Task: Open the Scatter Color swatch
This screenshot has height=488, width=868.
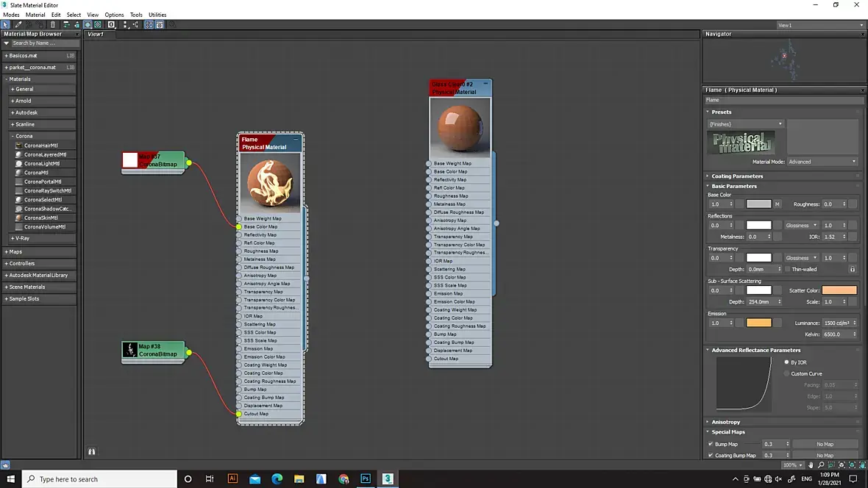Action: [x=839, y=290]
